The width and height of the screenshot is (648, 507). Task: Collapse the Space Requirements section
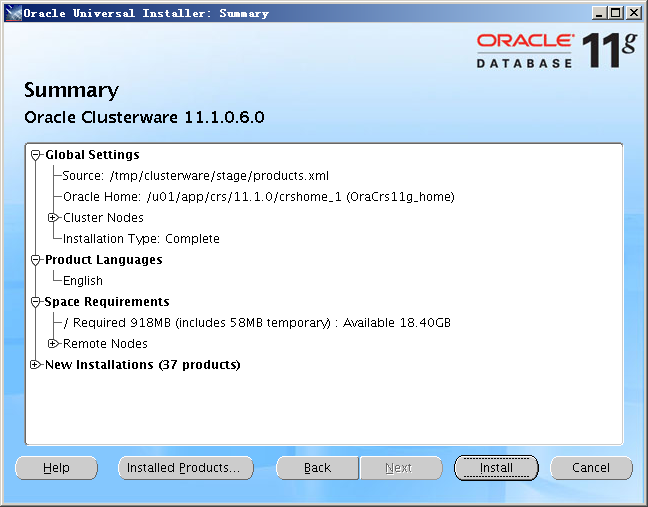tap(36, 302)
